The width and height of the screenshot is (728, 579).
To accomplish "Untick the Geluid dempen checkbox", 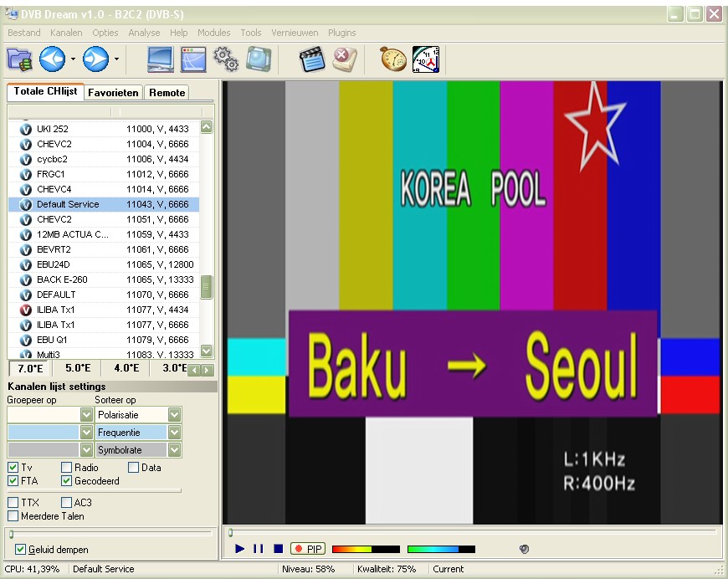I will [20, 550].
